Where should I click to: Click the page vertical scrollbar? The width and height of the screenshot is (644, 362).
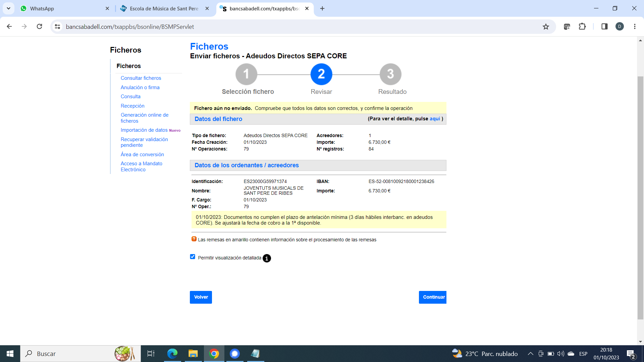click(640, 198)
